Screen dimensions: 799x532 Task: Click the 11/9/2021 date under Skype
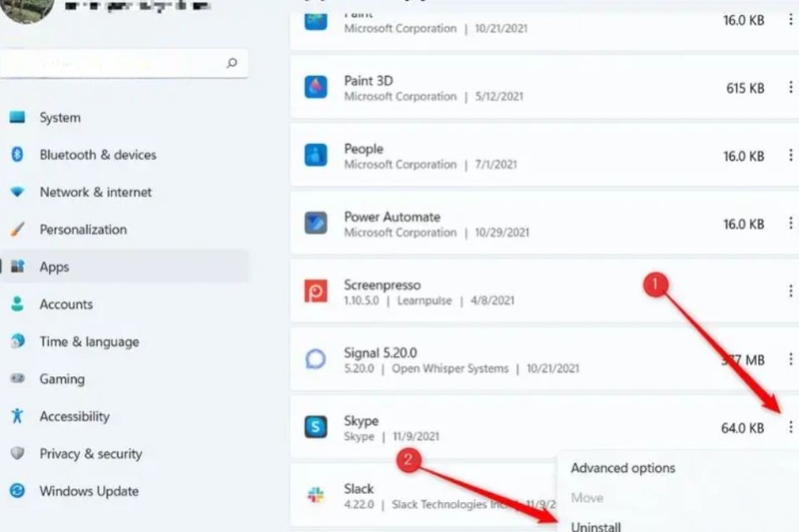(x=415, y=437)
